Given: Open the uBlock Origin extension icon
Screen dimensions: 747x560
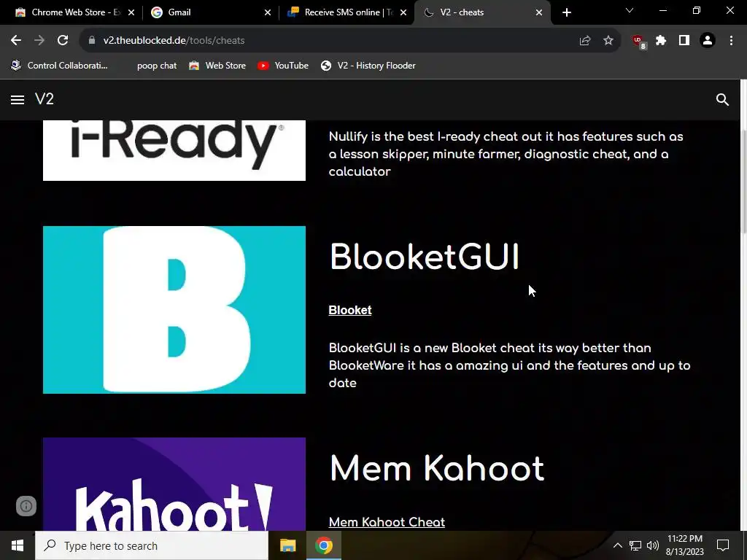Looking at the screenshot, I should pos(638,42).
